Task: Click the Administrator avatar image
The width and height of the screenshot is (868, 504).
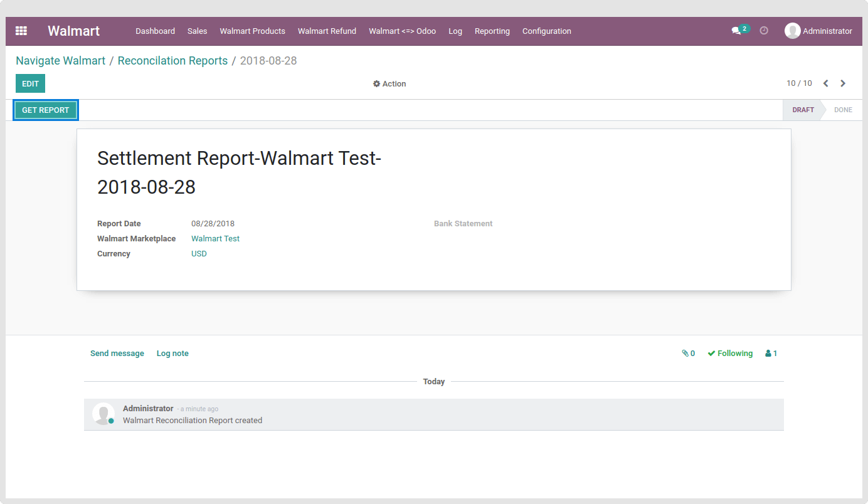Action: [x=793, y=31]
